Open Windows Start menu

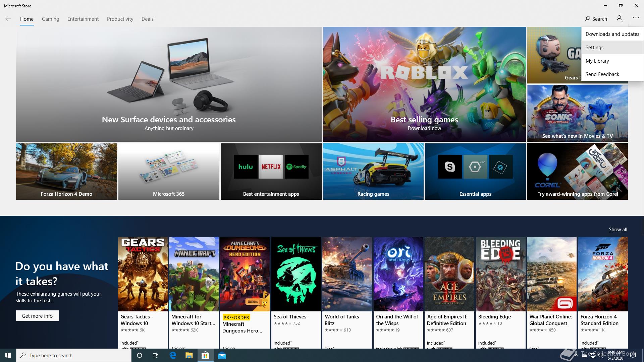pyautogui.click(x=8, y=355)
